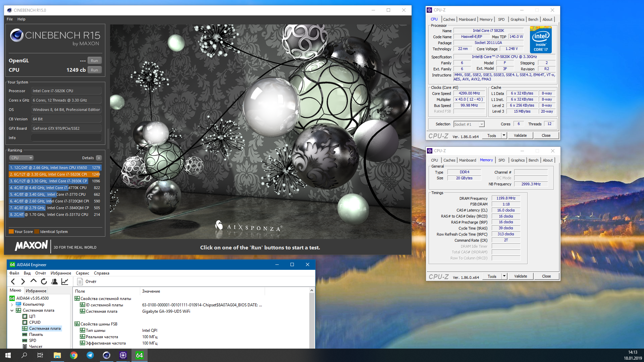Open SPD tab in lower CPU-Z window
The image size is (644, 362).
point(502,160)
